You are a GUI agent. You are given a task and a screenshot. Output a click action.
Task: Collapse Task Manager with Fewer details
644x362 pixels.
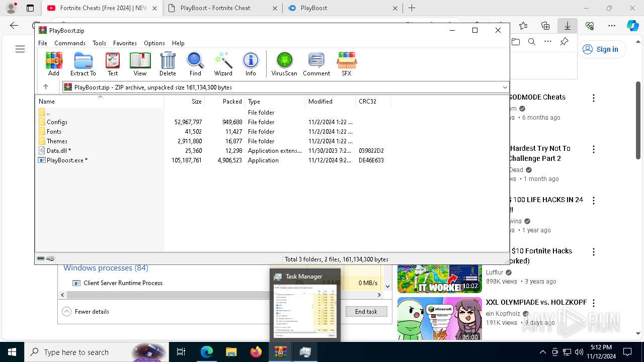(86, 312)
